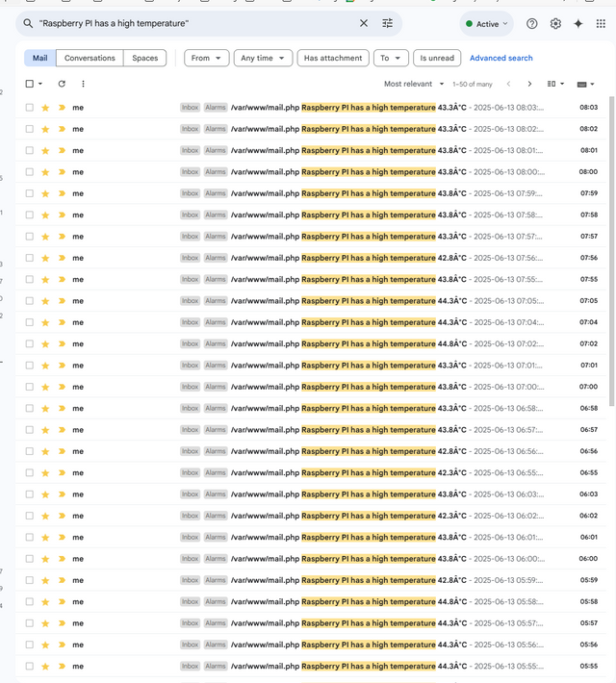Image resolution: width=616 pixels, height=683 pixels.
Task: Open search options filter sliders icon
Action: coord(387,23)
